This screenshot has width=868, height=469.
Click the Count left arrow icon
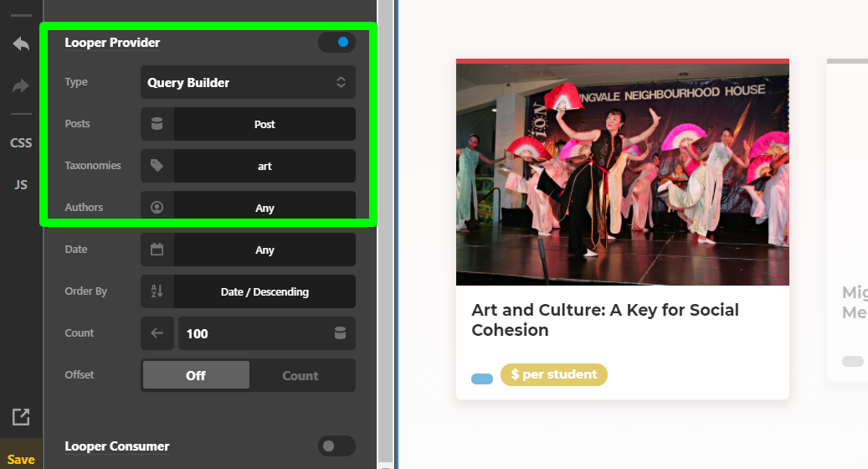[x=157, y=333]
